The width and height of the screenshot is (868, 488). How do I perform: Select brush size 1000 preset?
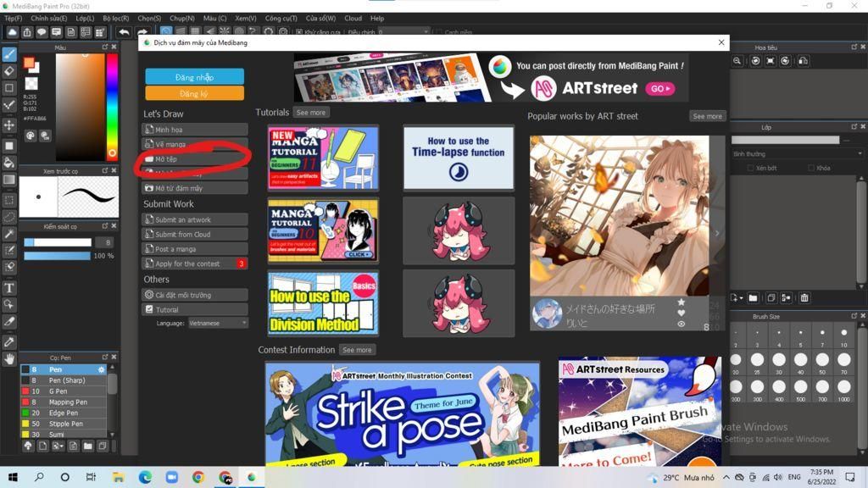click(x=843, y=390)
